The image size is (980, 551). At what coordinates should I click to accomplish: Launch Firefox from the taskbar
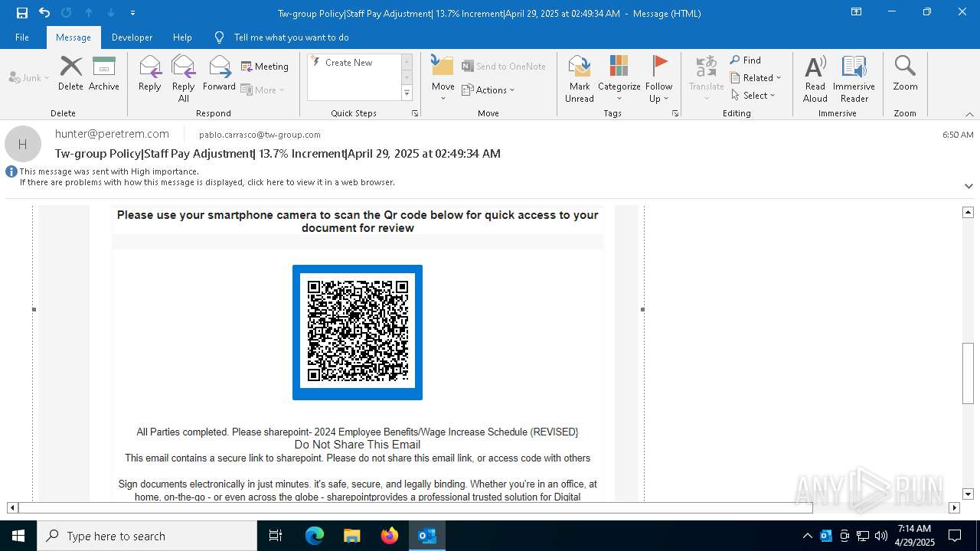[390, 536]
